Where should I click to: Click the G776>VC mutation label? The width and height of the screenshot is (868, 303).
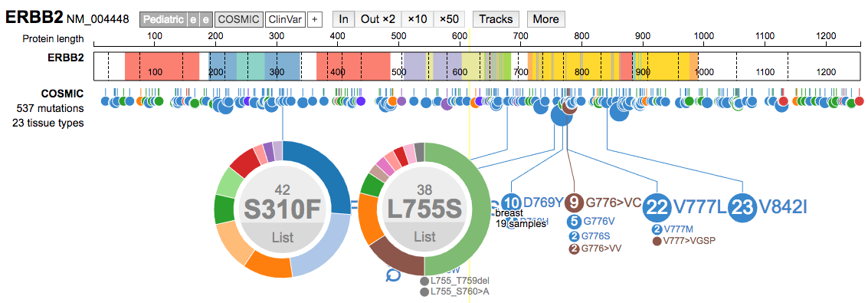coord(613,203)
